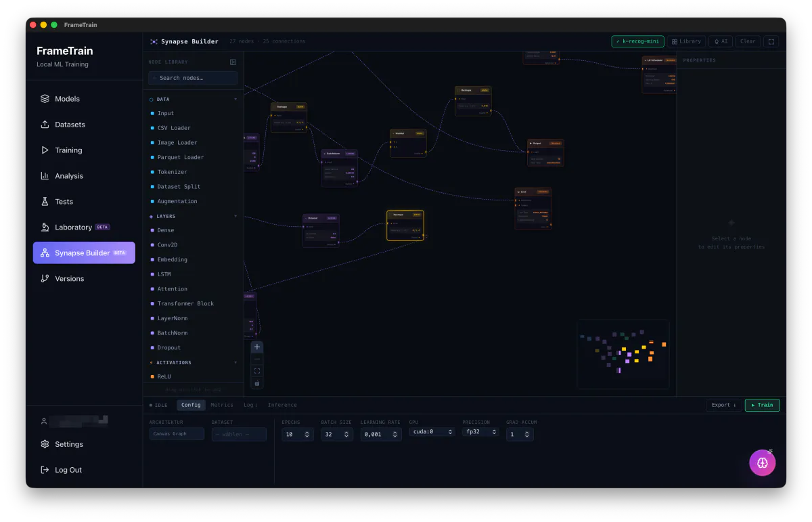Screen dimensions: 812x522
Task: Switch to the Inference tab
Action: pos(282,405)
